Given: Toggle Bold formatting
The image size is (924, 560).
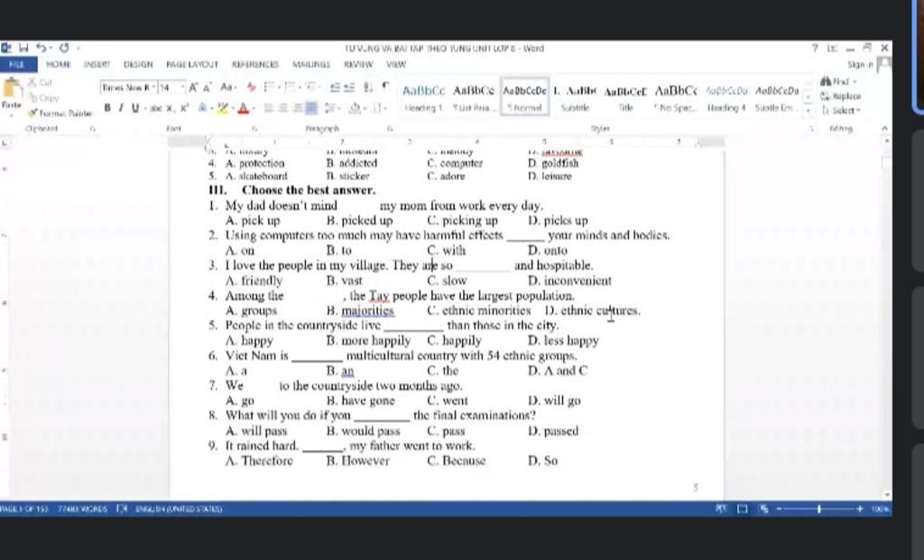Looking at the screenshot, I should click(x=107, y=107).
